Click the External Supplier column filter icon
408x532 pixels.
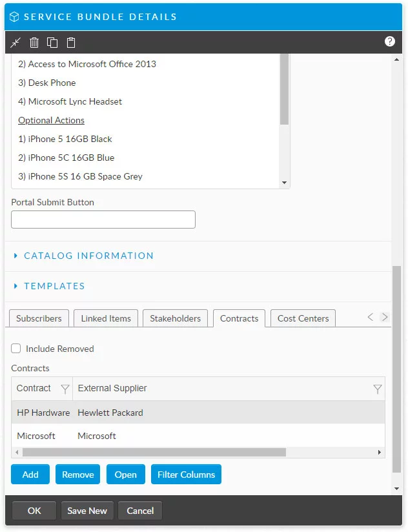pos(378,389)
